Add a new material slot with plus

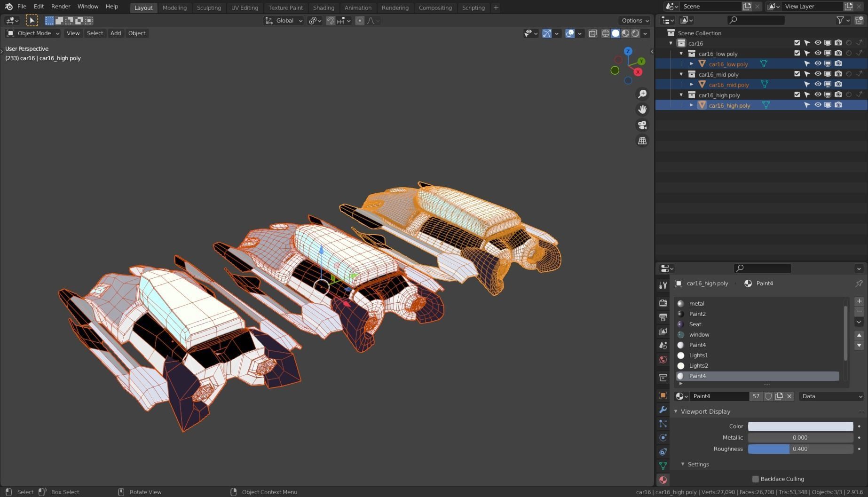[x=859, y=301]
